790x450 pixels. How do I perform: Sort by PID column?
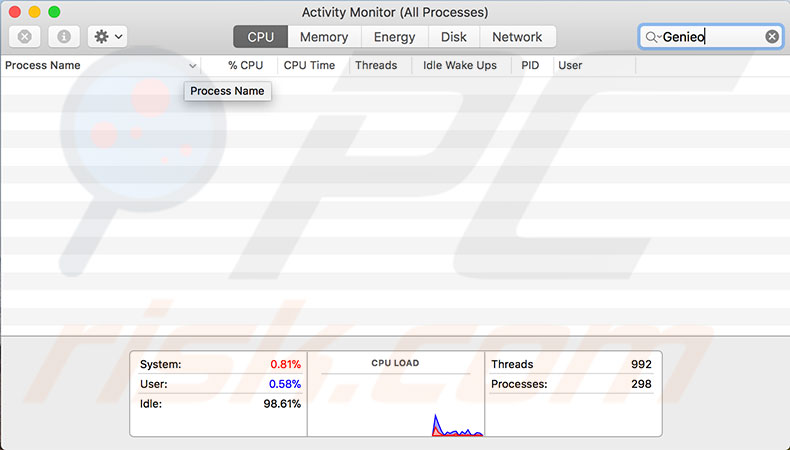click(x=530, y=66)
